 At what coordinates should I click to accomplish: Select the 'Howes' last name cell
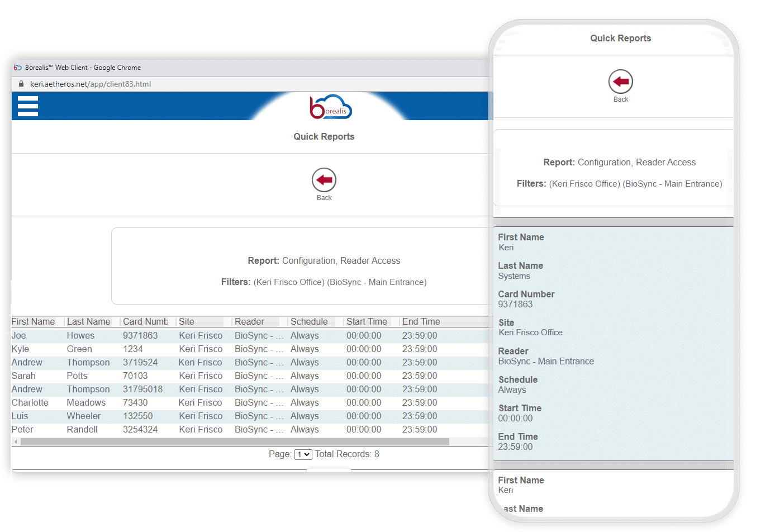(x=80, y=336)
